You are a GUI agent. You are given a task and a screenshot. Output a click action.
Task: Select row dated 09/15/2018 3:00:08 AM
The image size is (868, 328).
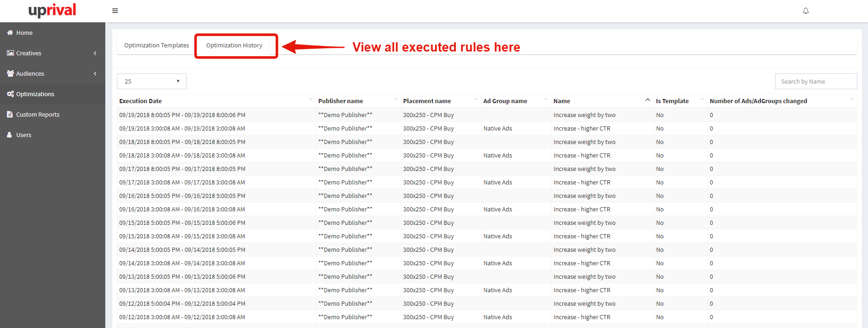point(487,236)
